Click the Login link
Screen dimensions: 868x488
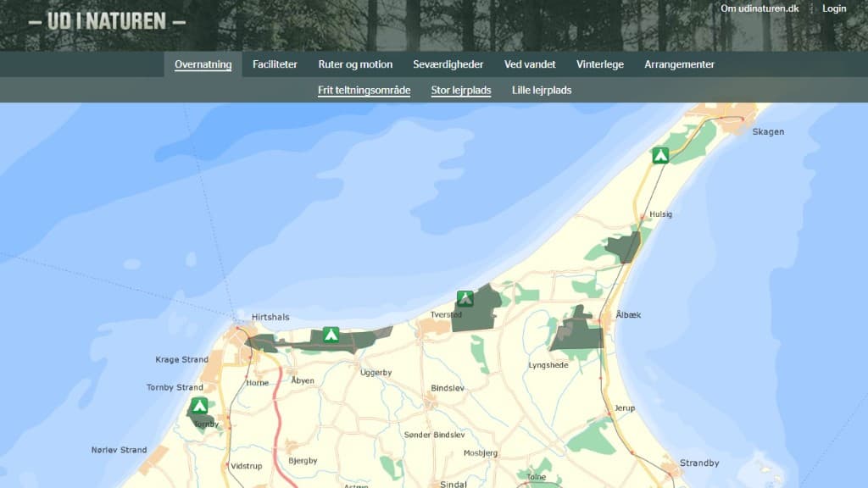click(834, 8)
